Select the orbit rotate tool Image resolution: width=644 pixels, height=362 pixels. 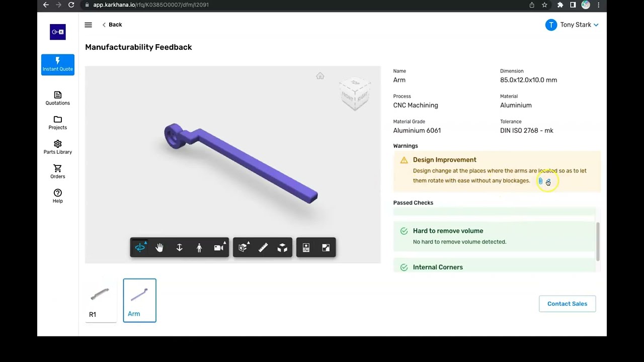coord(140,247)
